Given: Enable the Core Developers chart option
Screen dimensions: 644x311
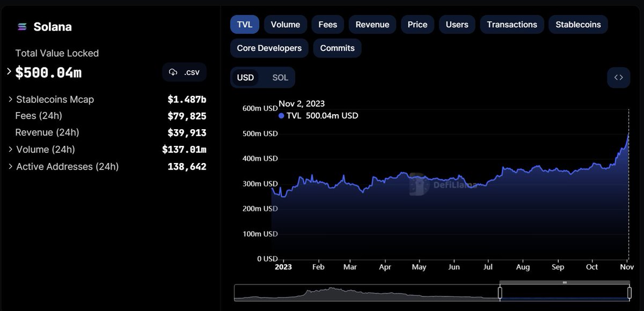Looking at the screenshot, I should 269,48.
